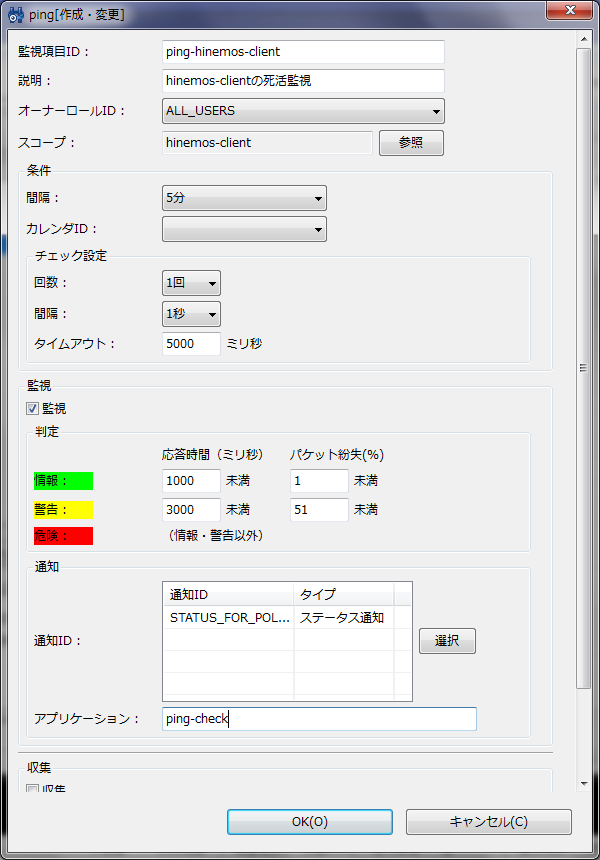
Task: Close the ping dialog window
Action: click(x=569, y=10)
